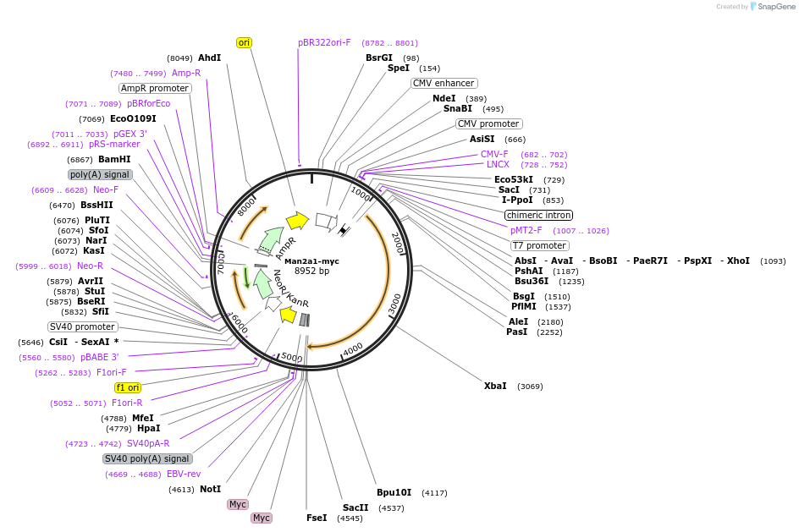Click the CMV promoter label
The width and height of the screenshot is (799, 532).
click(488, 123)
